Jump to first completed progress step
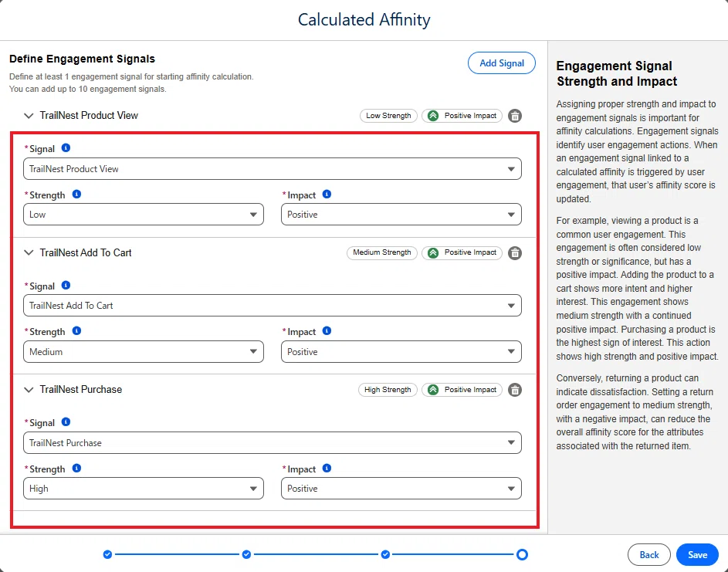728x572 pixels. pos(108,554)
